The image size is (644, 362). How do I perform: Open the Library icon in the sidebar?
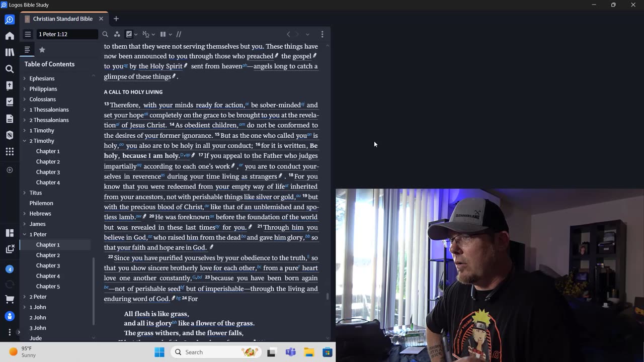click(10, 52)
